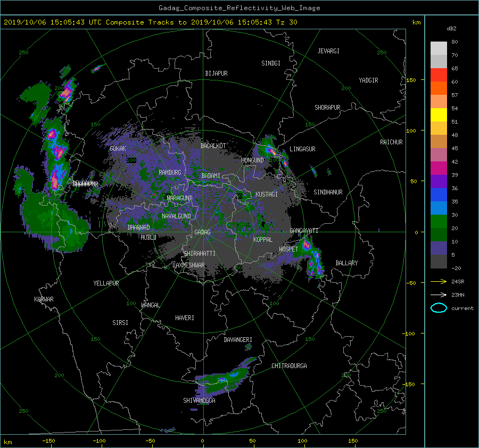The width and height of the screenshot is (479, 448).
Task: Click the NARAGUND city label
Action: click(x=180, y=198)
